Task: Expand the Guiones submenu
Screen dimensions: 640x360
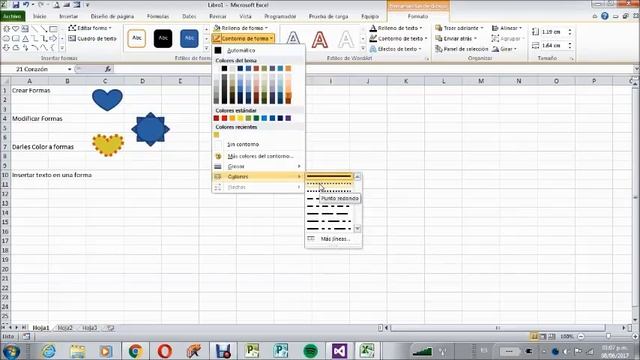Action: coord(258,176)
